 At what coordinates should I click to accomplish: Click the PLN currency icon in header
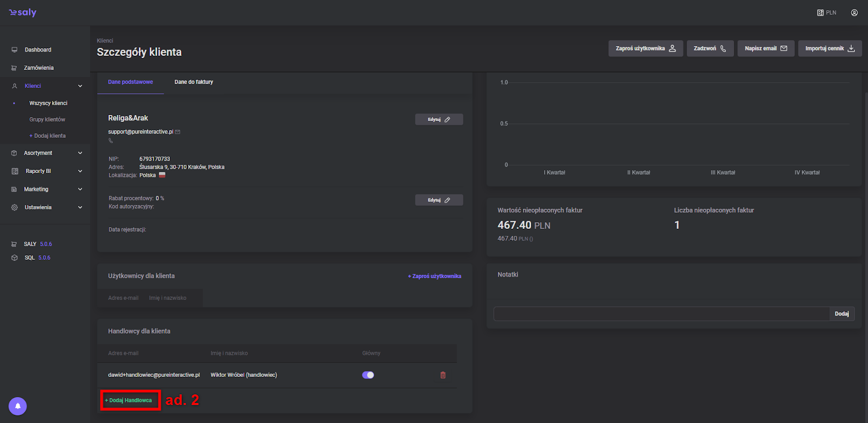(x=820, y=12)
